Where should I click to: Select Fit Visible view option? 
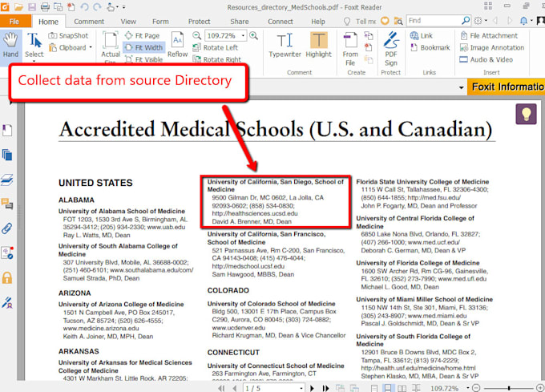pos(144,59)
